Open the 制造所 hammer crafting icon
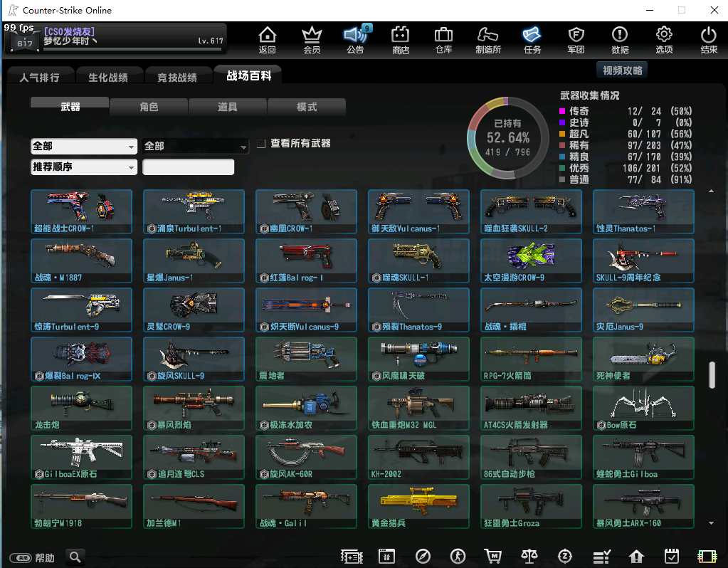The image size is (728, 568). tap(488, 39)
